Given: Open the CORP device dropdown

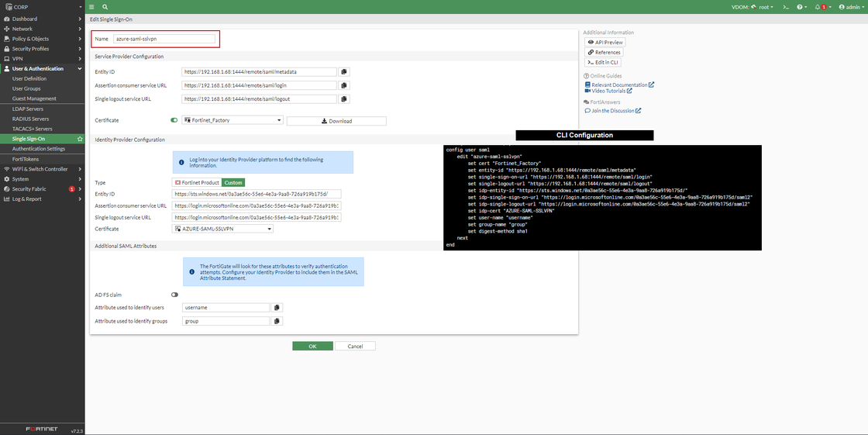Looking at the screenshot, I should click(x=43, y=7).
